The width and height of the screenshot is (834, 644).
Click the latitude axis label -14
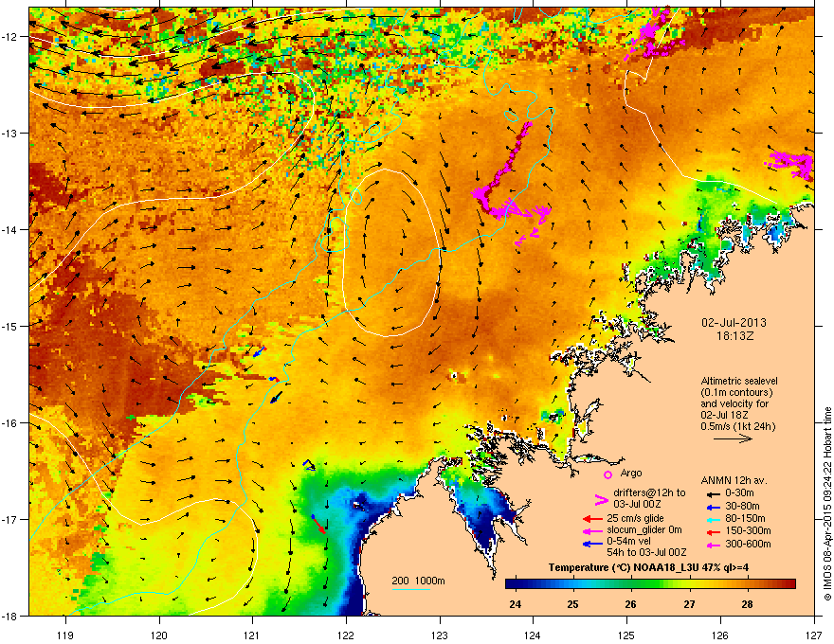pos(10,230)
